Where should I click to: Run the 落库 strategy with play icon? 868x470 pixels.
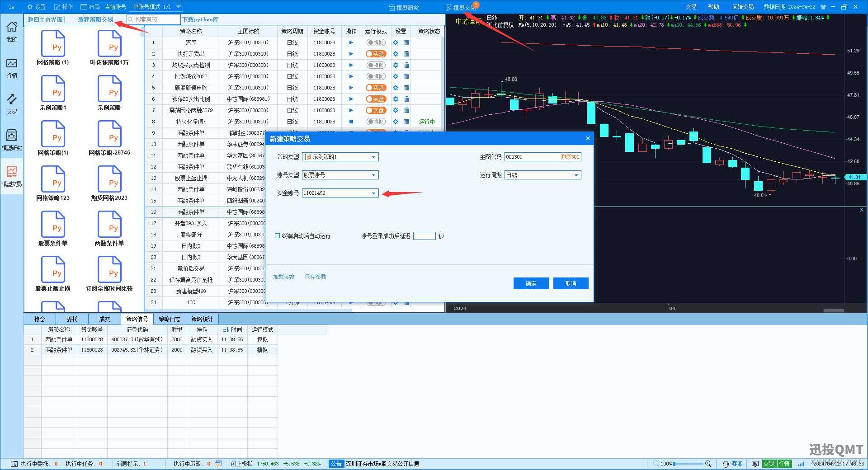pyautogui.click(x=351, y=42)
